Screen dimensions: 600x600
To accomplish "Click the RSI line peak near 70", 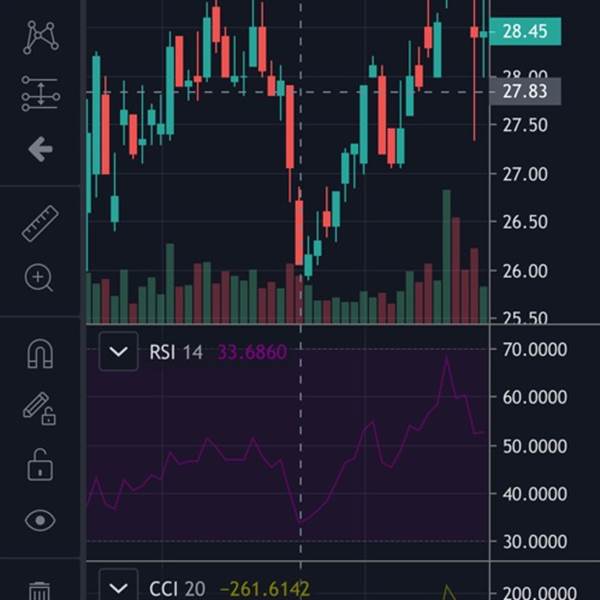I will click(446, 357).
